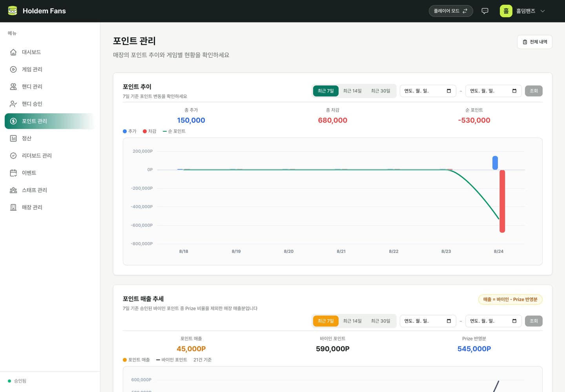The height and width of the screenshot is (392, 565).
Task: Click the user-check icon beside 핸디 승인
Action: (x=13, y=104)
